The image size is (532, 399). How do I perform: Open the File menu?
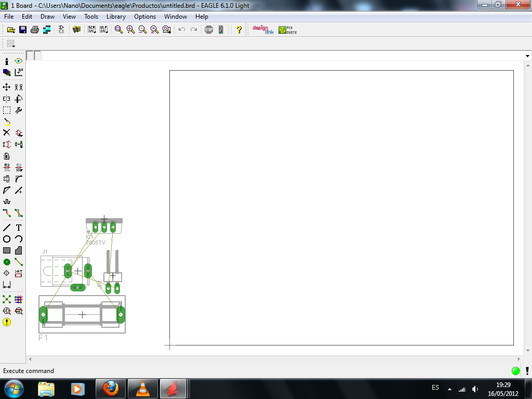(x=9, y=17)
